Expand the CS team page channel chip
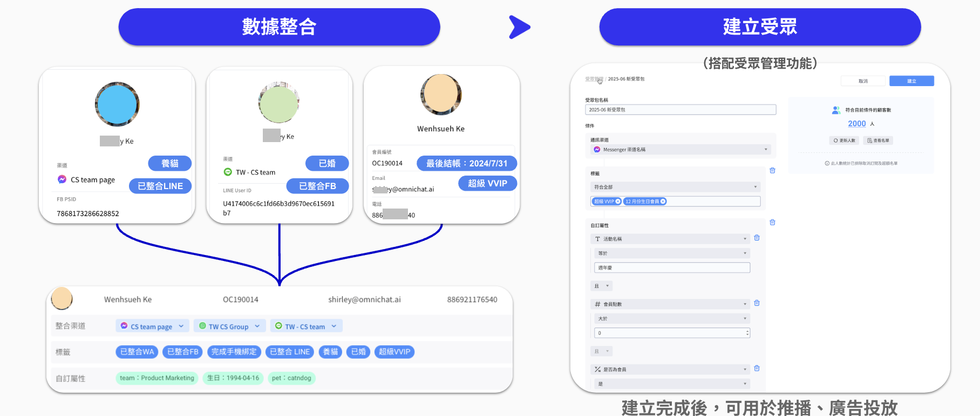Viewport: 980px width, 416px height. click(152, 326)
